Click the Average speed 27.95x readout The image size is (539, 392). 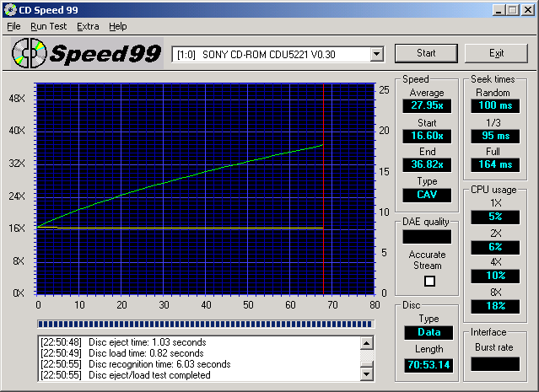tap(427, 105)
